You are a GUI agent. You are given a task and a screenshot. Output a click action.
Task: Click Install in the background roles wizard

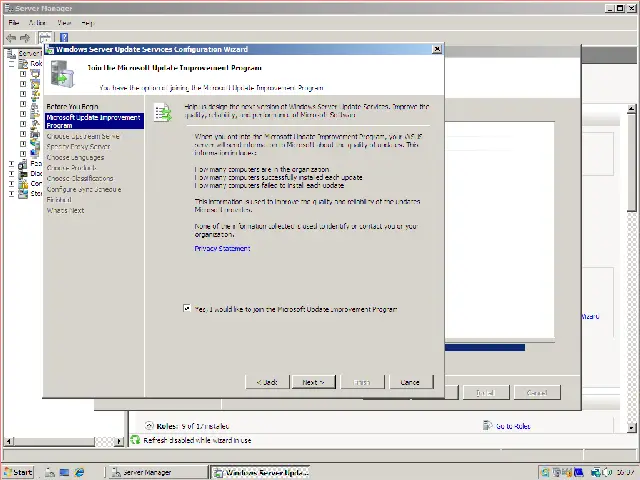point(486,393)
